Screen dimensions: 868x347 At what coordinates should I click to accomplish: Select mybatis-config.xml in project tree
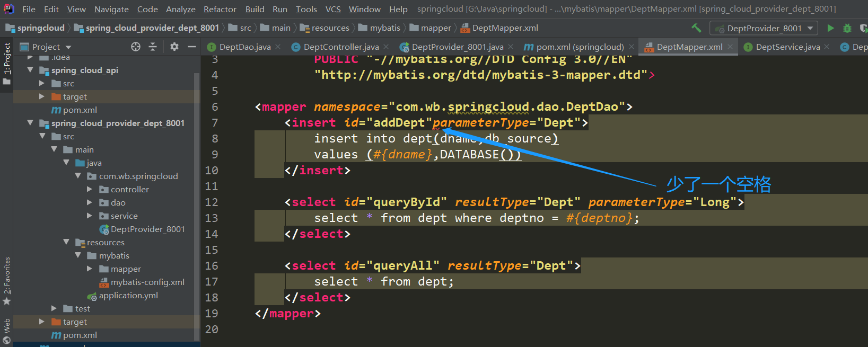pos(142,282)
